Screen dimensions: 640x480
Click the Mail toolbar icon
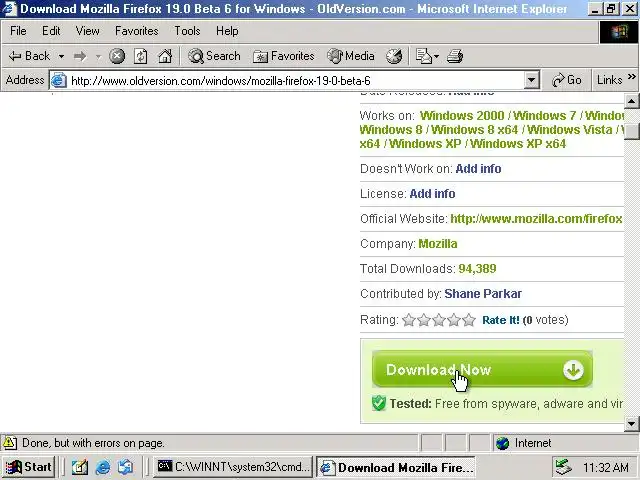coord(424,56)
